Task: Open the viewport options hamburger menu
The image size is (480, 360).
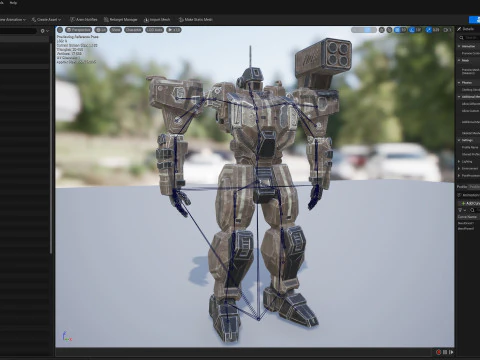Action: coord(60,30)
